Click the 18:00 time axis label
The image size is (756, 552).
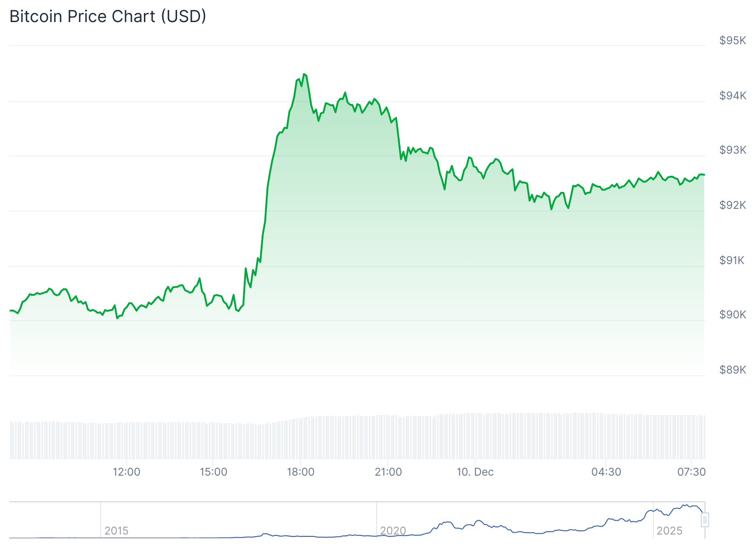tap(301, 472)
